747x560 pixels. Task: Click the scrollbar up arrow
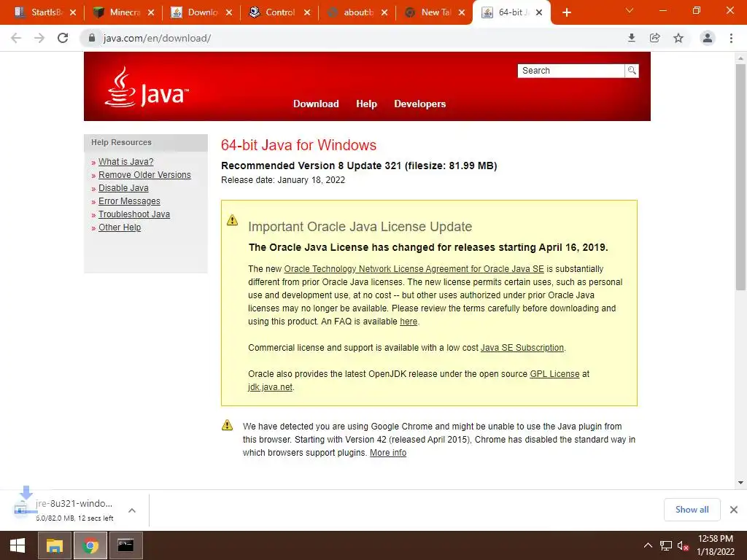740,58
